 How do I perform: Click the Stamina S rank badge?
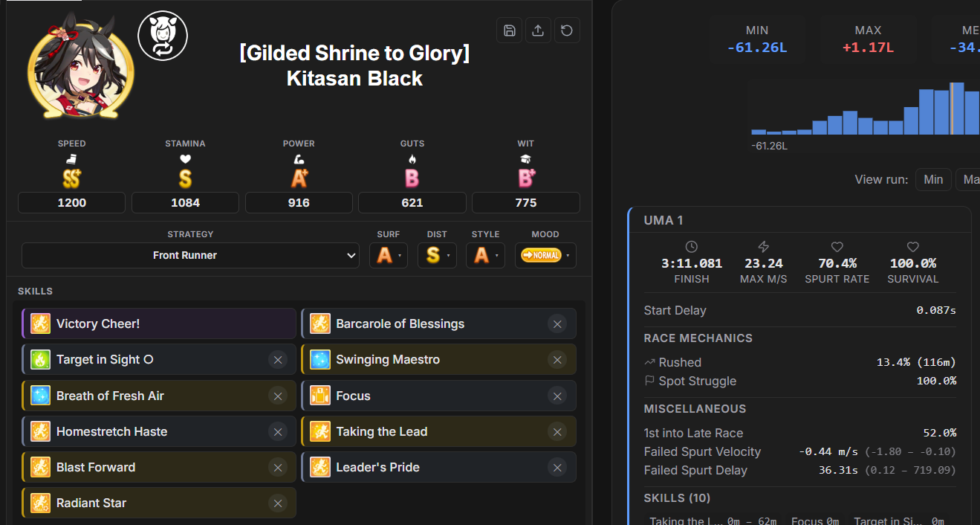(185, 178)
